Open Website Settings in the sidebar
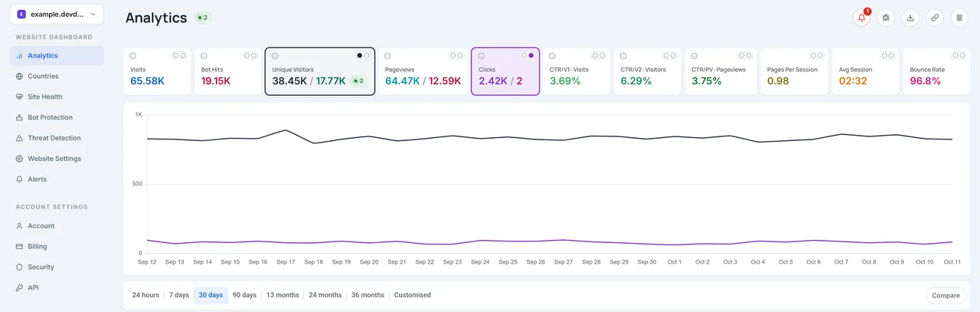Image resolution: width=980 pixels, height=312 pixels. [57, 159]
